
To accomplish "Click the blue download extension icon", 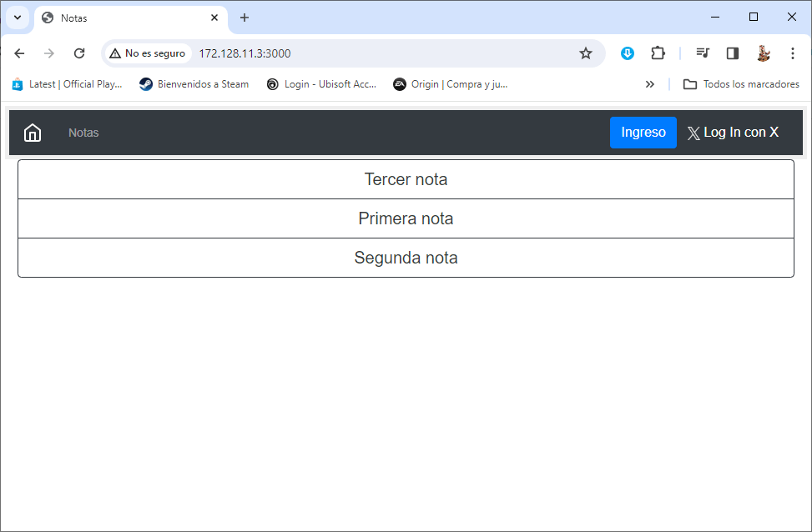I will [628, 53].
